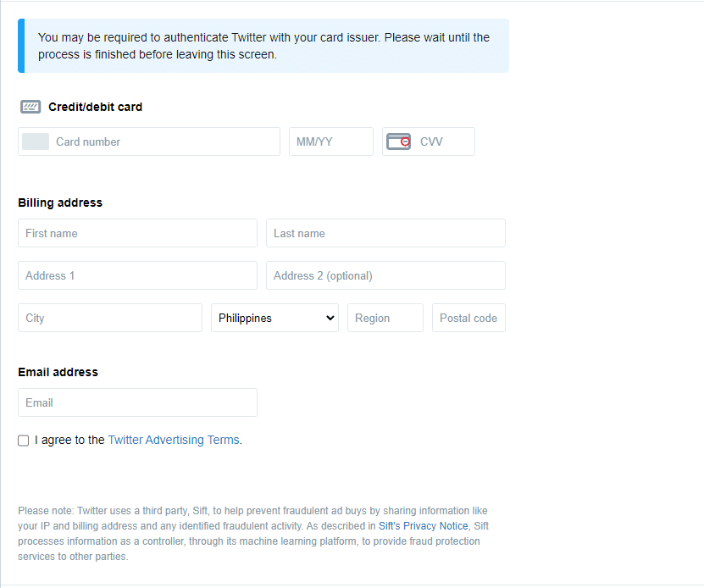Image resolution: width=704 pixels, height=588 pixels.
Task: Select the MM/YY expiry field
Action: (331, 141)
